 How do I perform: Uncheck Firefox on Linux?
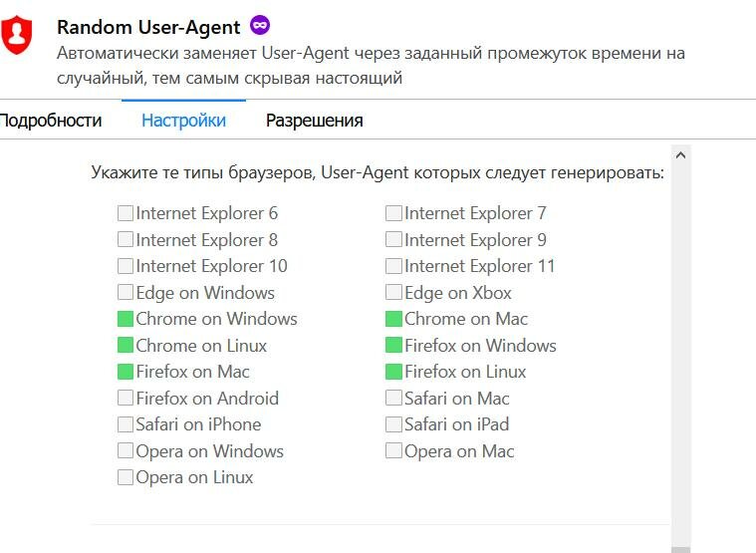click(393, 372)
